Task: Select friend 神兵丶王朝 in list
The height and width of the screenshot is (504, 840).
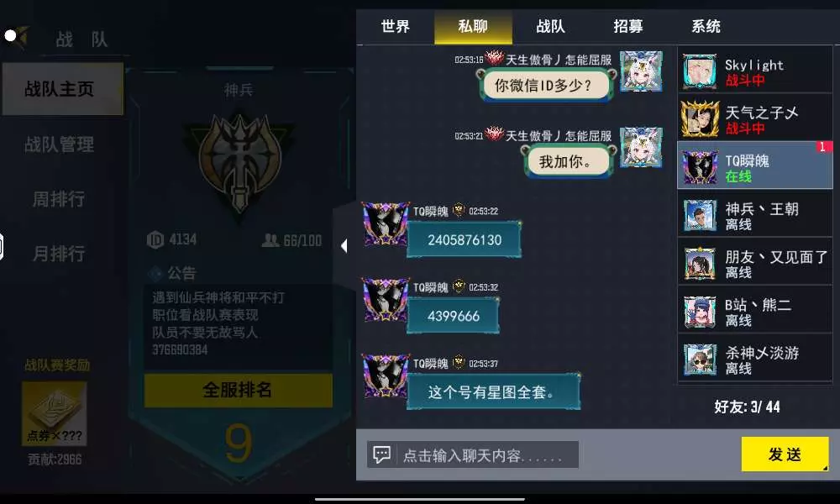Action: [x=755, y=215]
